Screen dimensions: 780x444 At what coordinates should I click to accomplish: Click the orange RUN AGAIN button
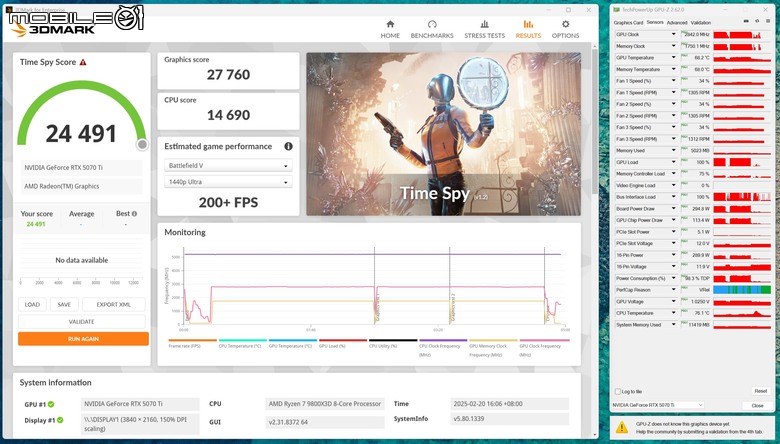coord(83,339)
